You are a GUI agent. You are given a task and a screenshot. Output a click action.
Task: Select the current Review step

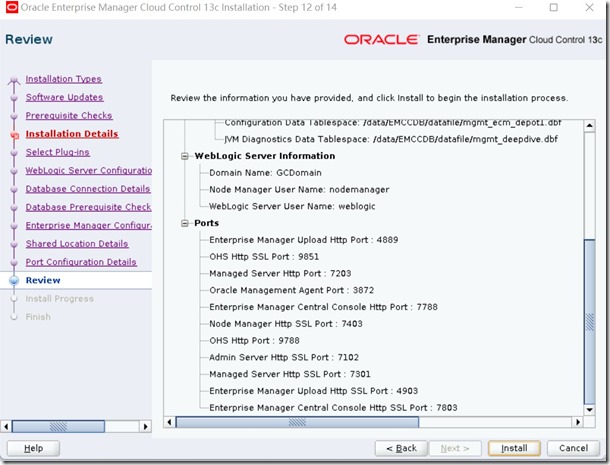pos(43,280)
